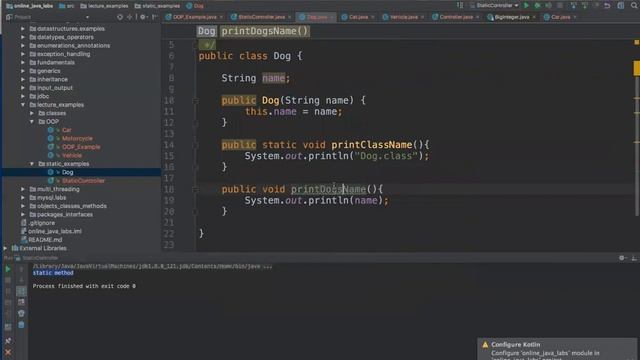Expand External Libraries node
The image size is (640, 360).
[x=5, y=248]
